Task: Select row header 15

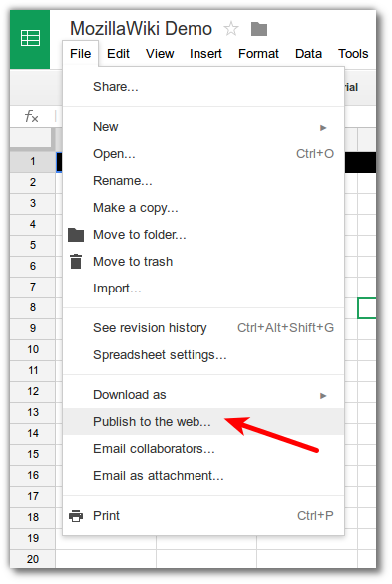Action: tap(33, 455)
